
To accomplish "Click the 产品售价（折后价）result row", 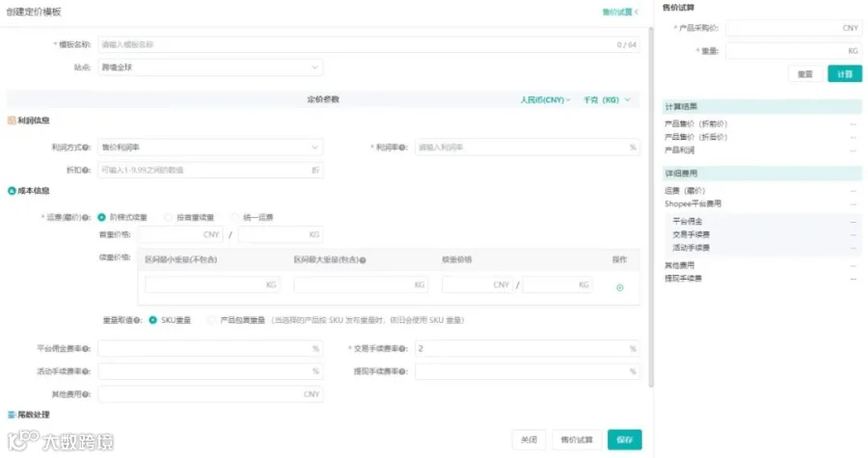I will 762,137.
